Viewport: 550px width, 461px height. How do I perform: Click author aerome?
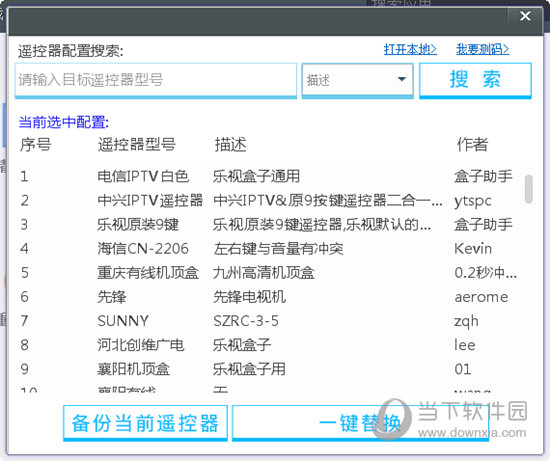[481, 297]
